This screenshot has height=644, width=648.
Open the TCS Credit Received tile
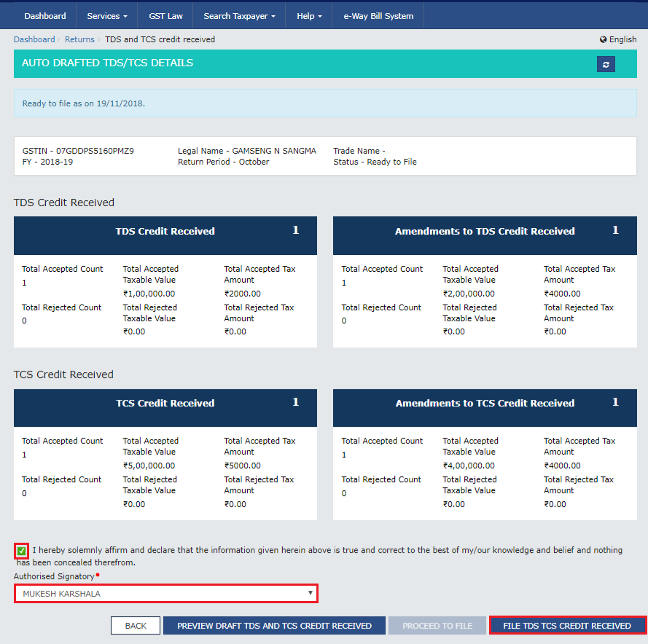tap(165, 407)
